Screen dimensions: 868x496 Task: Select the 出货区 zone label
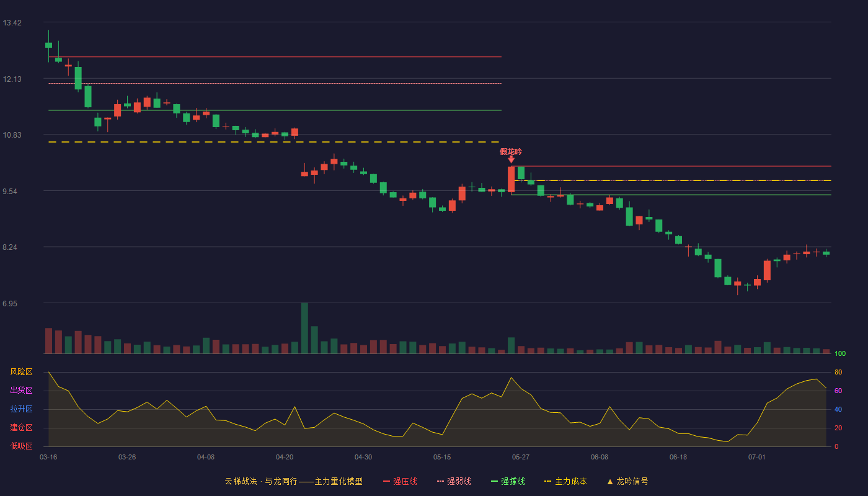click(x=21, y=391)
